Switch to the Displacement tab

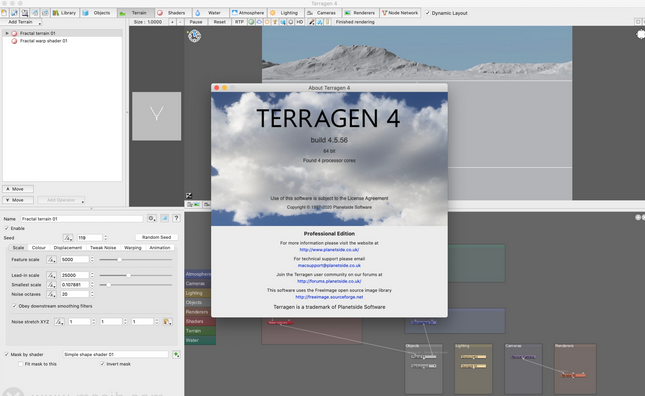point(68,248)
